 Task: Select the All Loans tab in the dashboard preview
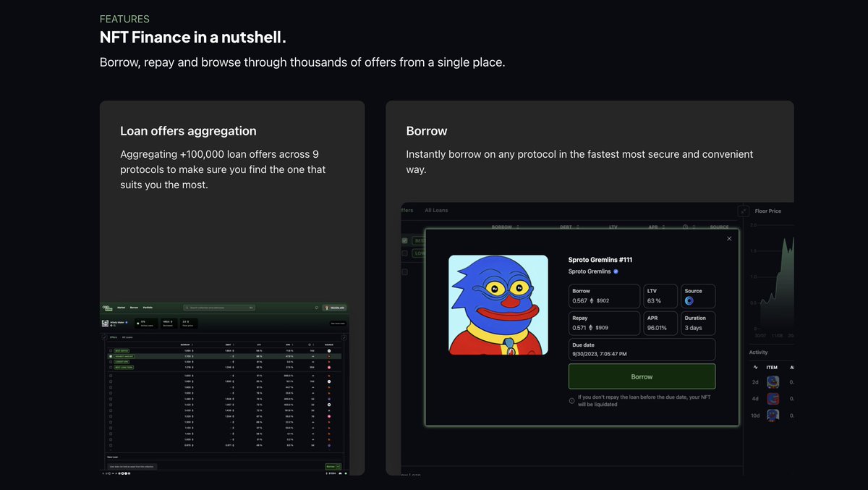[x=127, y=337]
